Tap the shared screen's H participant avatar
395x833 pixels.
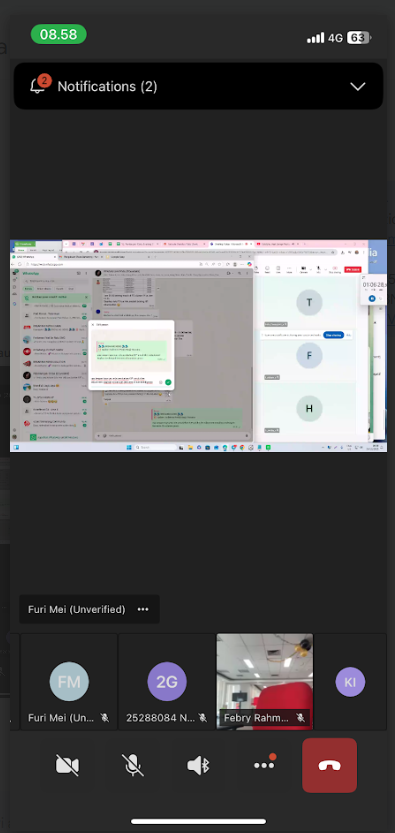[309, 409]
